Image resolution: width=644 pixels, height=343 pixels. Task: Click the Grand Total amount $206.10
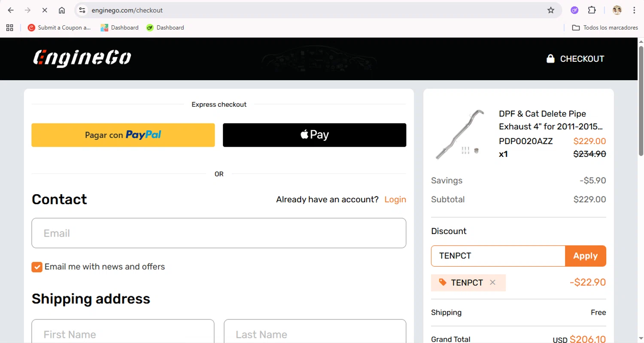(588, 340)
